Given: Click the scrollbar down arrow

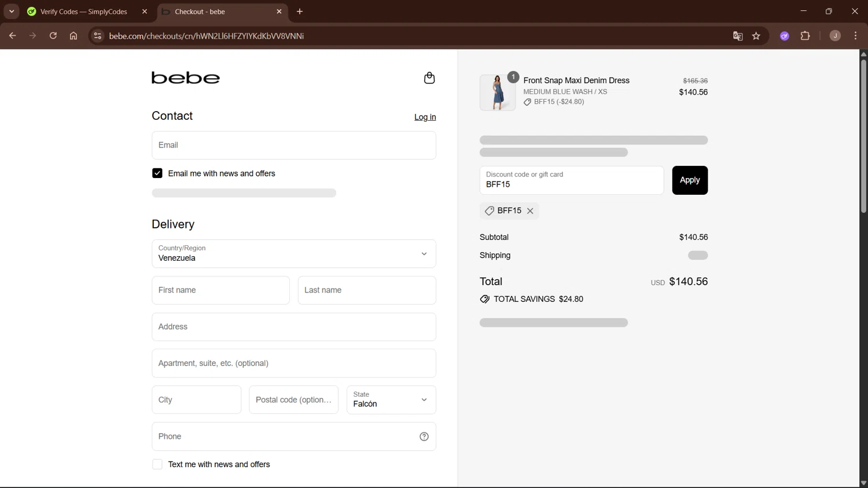Looking at the screenshot, I should [863, 483].
